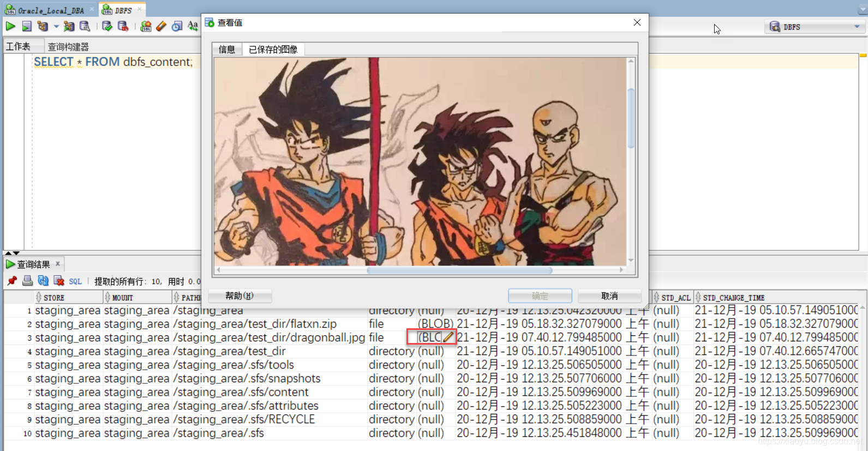
Task: Click the image scroll right arrow
Action: click(x=621, y=270)
